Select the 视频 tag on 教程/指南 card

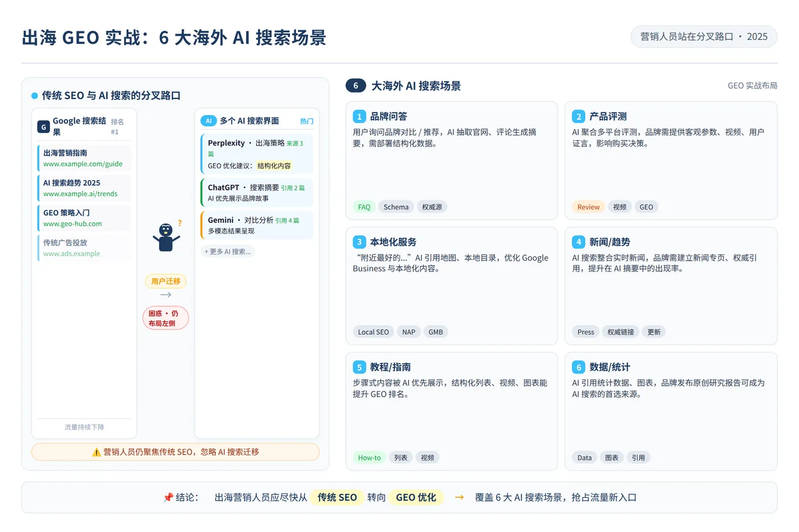[427, 457]
